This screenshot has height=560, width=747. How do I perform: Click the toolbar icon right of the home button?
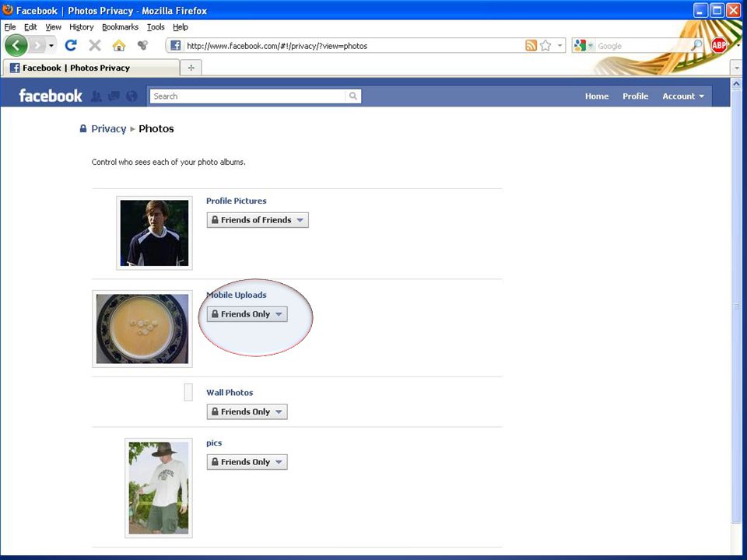[x=142, y=45]
